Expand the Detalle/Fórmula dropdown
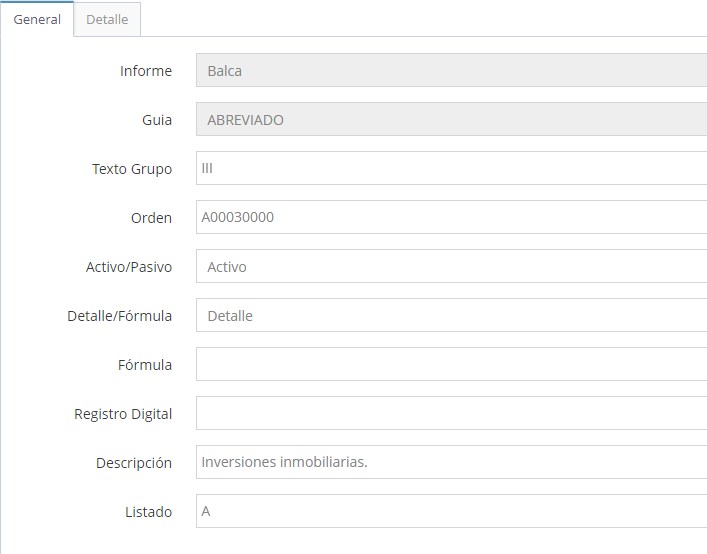 point(450,316)
